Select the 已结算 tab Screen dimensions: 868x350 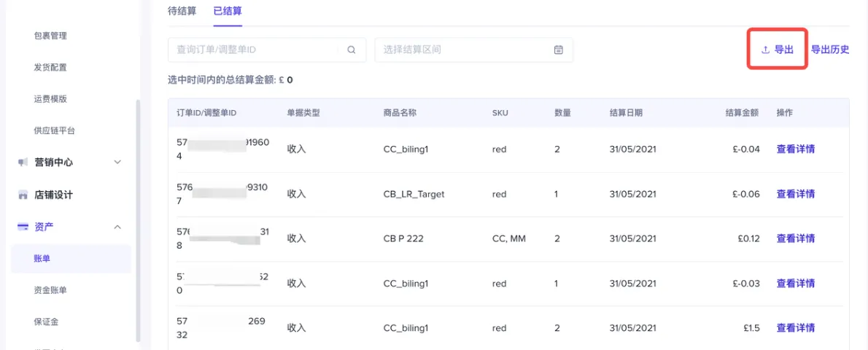pyautogui.click(x=228, y=11)
